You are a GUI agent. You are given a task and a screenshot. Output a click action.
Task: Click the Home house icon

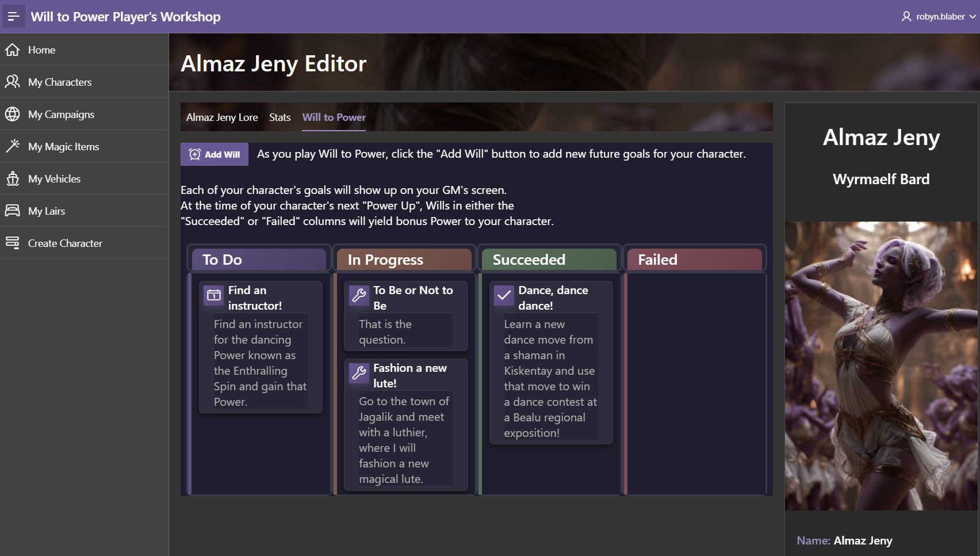pos(13,50)
